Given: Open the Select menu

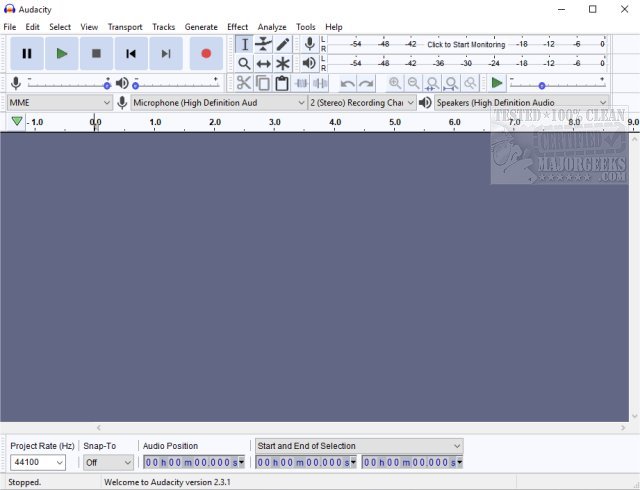Looking at the screenshot, I should (60, 27).
